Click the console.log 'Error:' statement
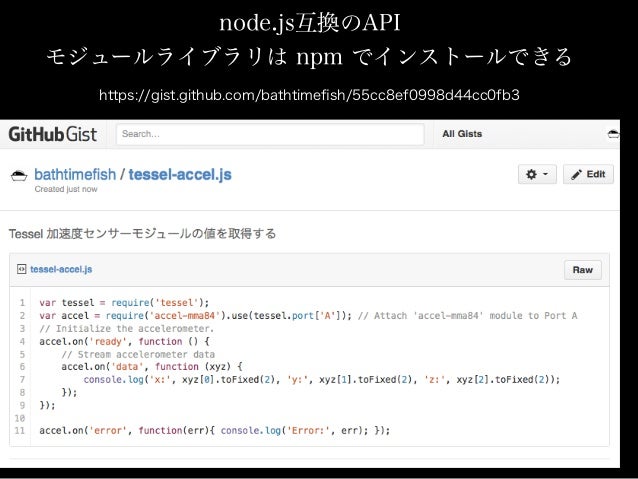This screenshot has height=479, width=638. pyautogui.click(x=294, y=431)
